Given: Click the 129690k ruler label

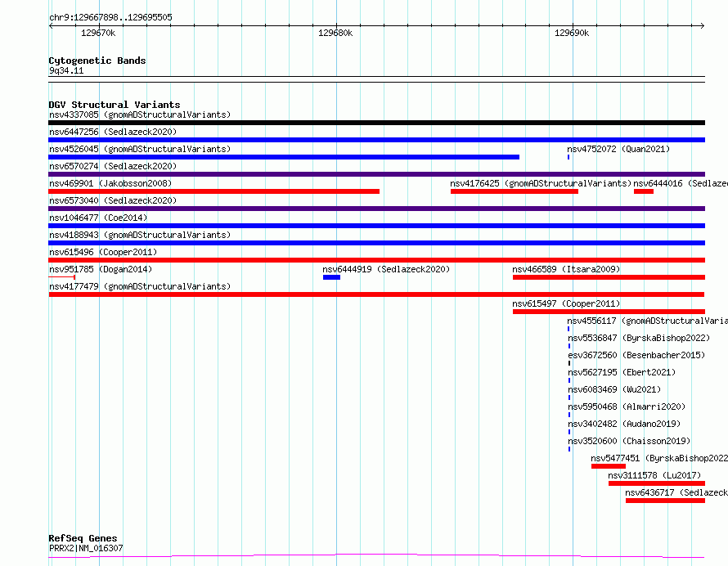Looking at the screenshot, I should (x=572, y=33).
